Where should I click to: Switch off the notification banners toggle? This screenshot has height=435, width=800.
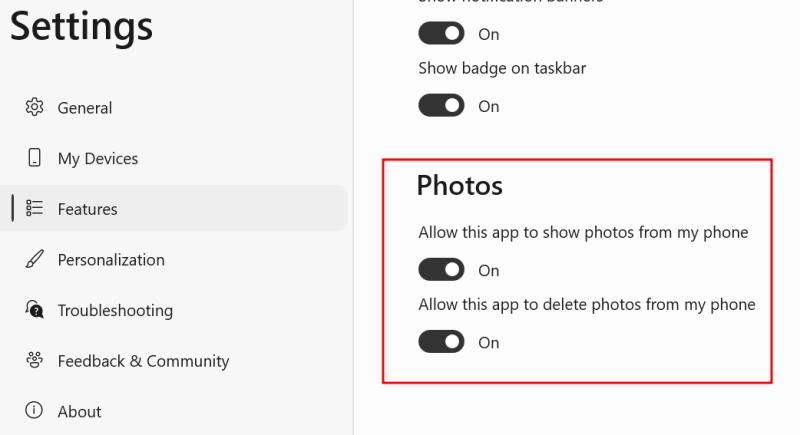click(x=441, y=34)
